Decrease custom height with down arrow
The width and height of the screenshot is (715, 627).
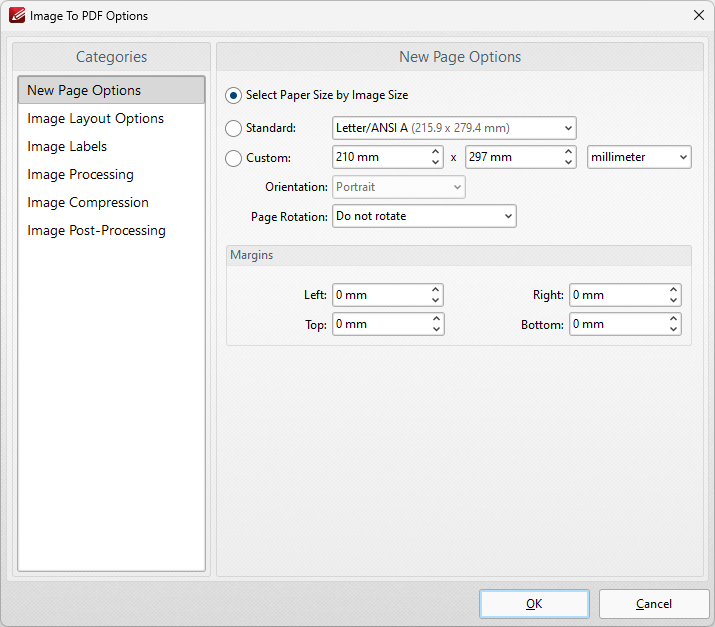[568, 162]
